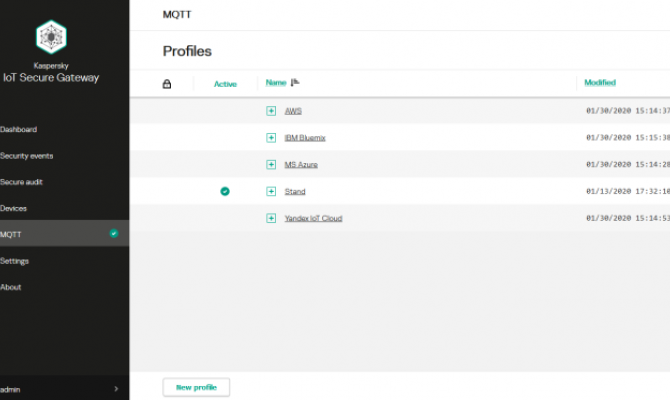Image resolution: width=670 pixels, height=400 pixels.
Task: Expand the AWS profile row
Action: click(271, 111)
